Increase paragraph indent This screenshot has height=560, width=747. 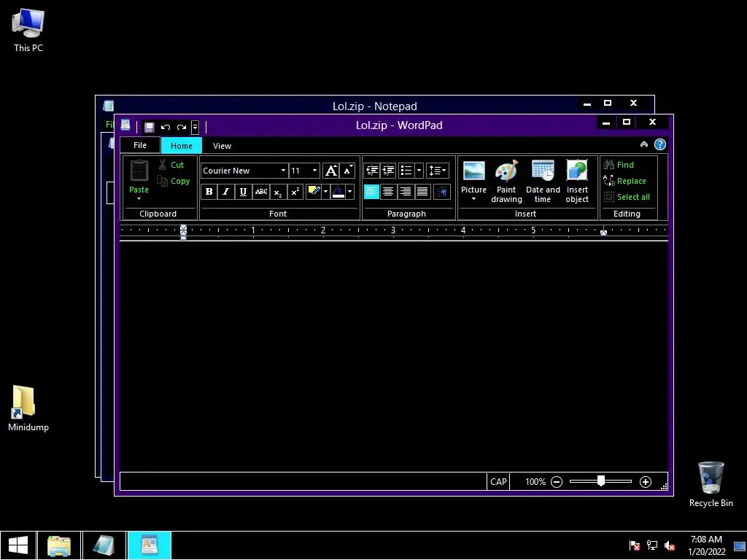[388, 170]
